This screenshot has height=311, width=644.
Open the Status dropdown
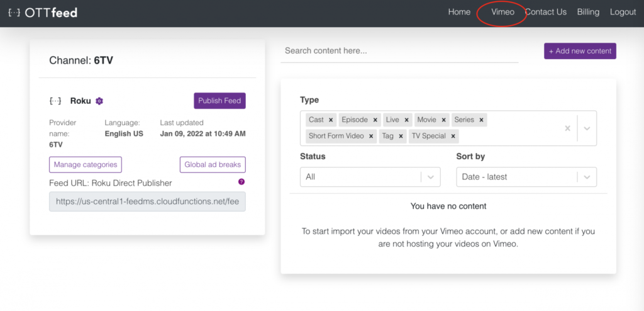(x=370, y=177)
